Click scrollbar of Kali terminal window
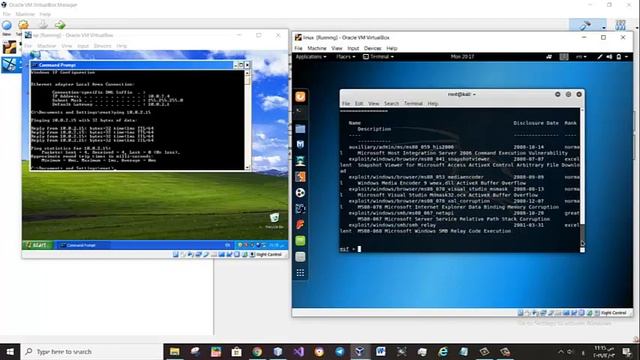This screenshot has height=360, width=640. click(582, 180)
